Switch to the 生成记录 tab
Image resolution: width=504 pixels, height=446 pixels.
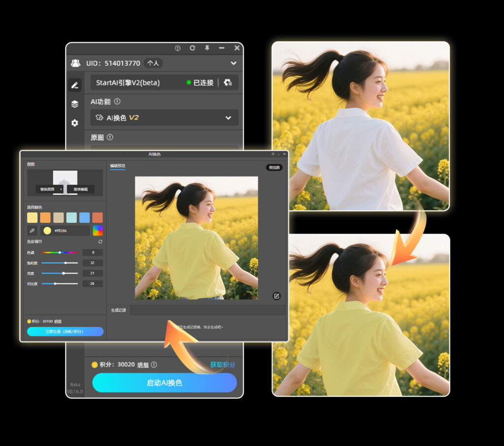pos(119,310)
